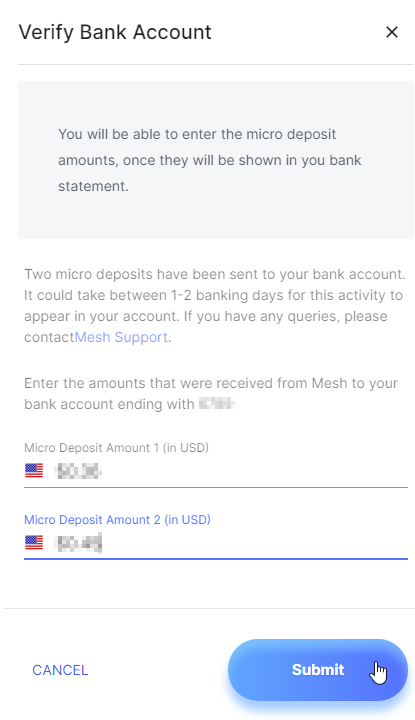Open the Mesh Support link
Image resolution: width=415 pixels, height=720 pixels.
[121, 337]
